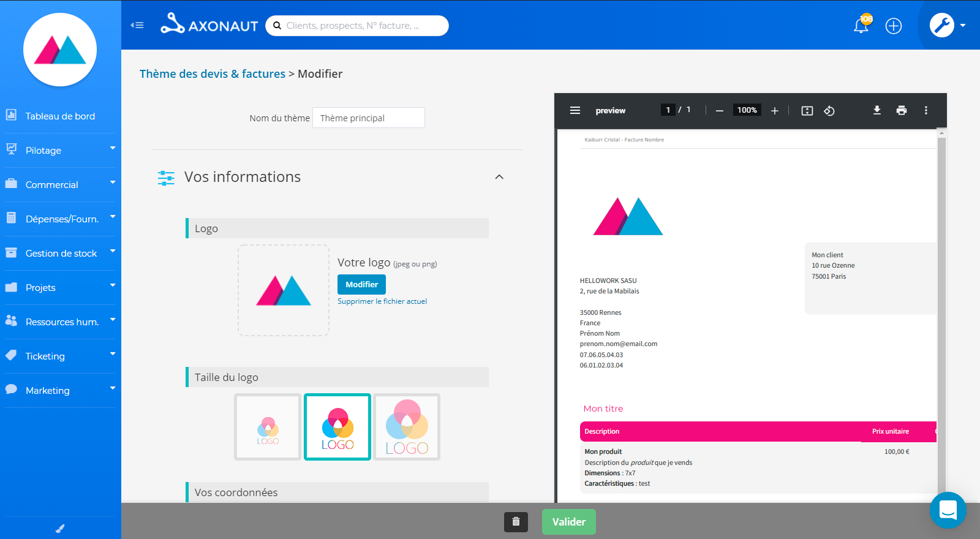Open Tableau de bord

pyautogui.click(x=60, y=116)
